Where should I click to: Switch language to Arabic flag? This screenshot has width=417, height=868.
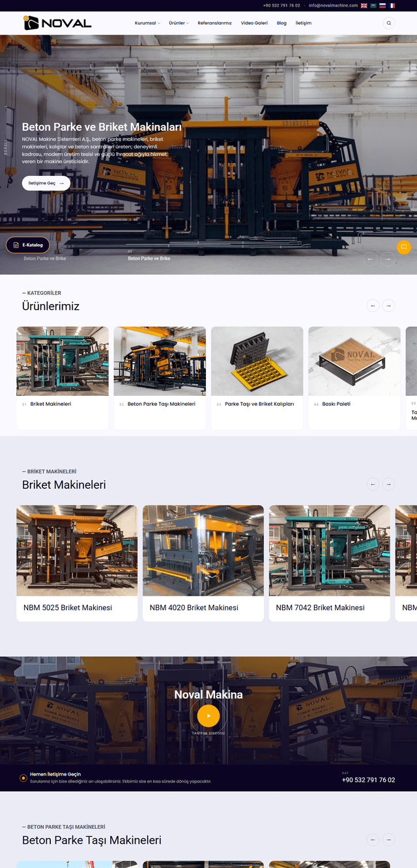373,5
